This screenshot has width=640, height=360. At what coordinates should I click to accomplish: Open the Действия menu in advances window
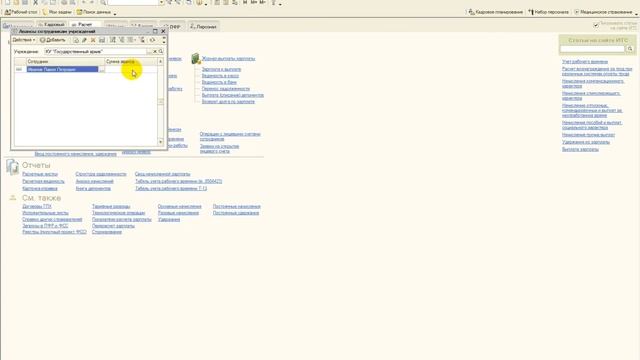[24, 40]
